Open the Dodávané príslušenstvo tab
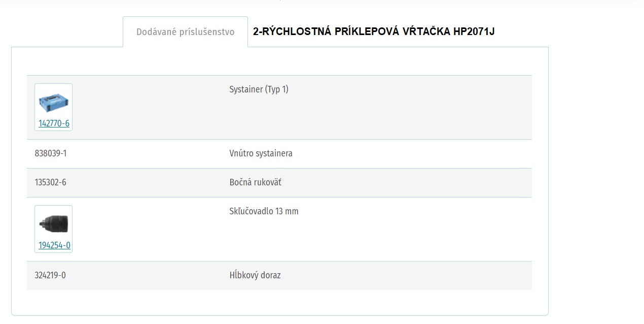The height and width of the screenshot is (324, 644). point(185,32)
